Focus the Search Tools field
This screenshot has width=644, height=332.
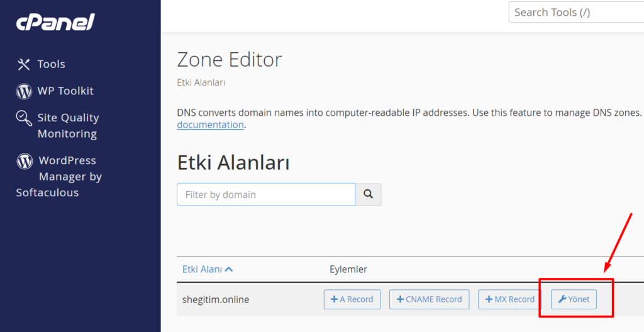point(576,13)
